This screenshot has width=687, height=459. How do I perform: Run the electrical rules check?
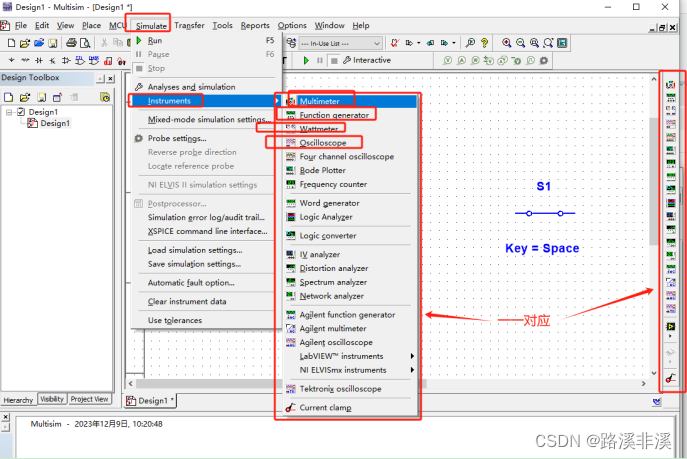395,43
